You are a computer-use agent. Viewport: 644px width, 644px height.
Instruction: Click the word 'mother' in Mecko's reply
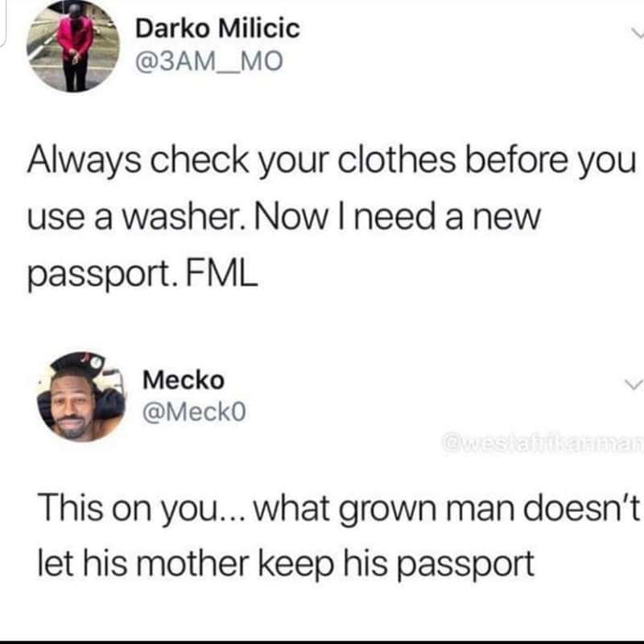pos(192,563)
